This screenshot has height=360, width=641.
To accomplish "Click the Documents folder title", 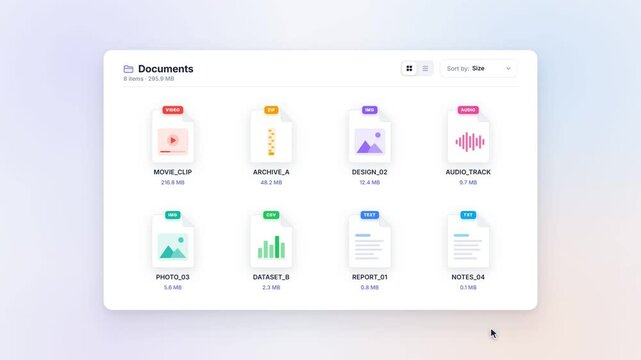I will [x=166, y=69].
